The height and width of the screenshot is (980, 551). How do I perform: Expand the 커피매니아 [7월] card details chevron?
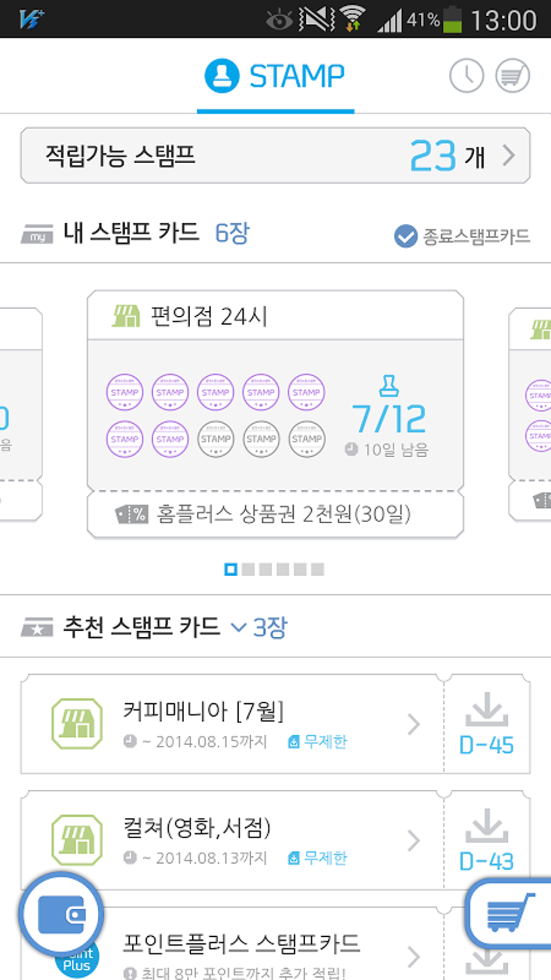pos(414,724)
